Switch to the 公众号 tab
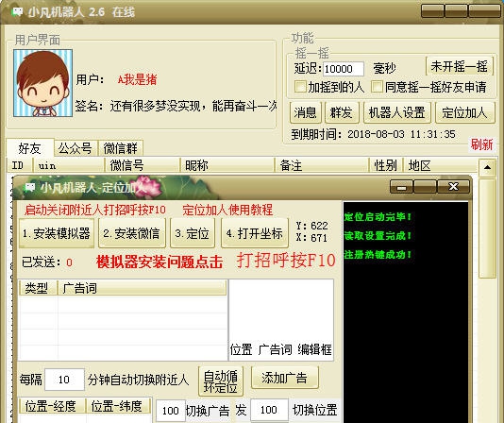Image resolution: width=504 pixels, height=423 pixels. (x=76, y=148)
